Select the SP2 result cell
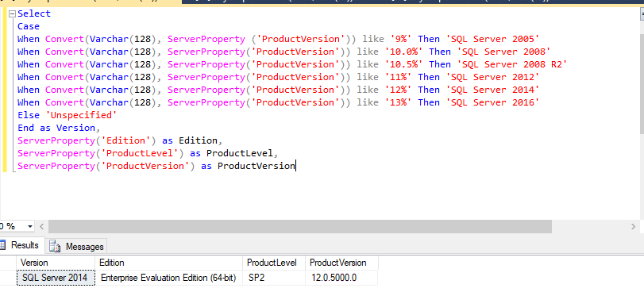 [274, 278]
